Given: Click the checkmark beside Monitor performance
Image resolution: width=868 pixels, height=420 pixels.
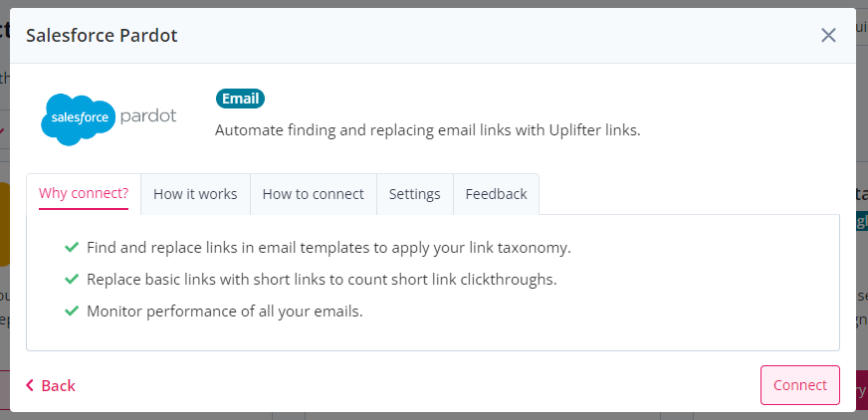Looking at the screenshot, I should (72, 311).
